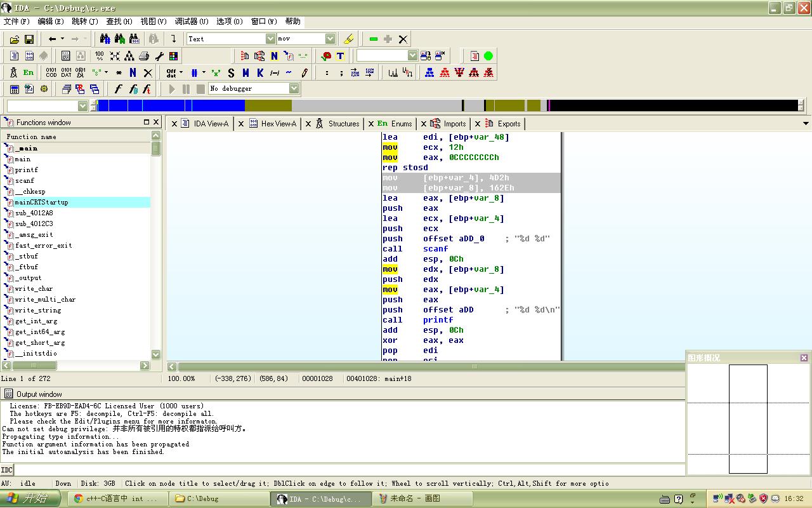Click the italic f function icon
812x508 pixels.
[118, 89]
